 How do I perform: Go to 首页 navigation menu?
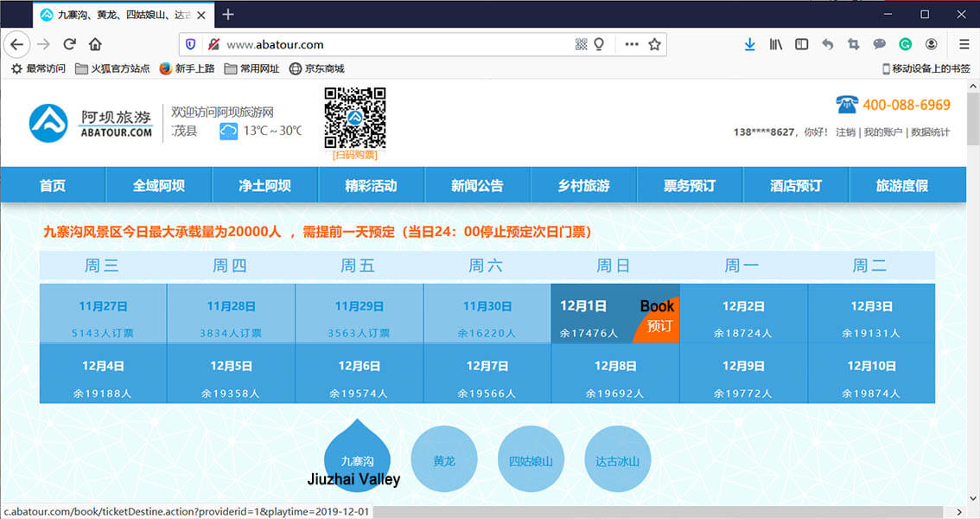pos(53,185)
